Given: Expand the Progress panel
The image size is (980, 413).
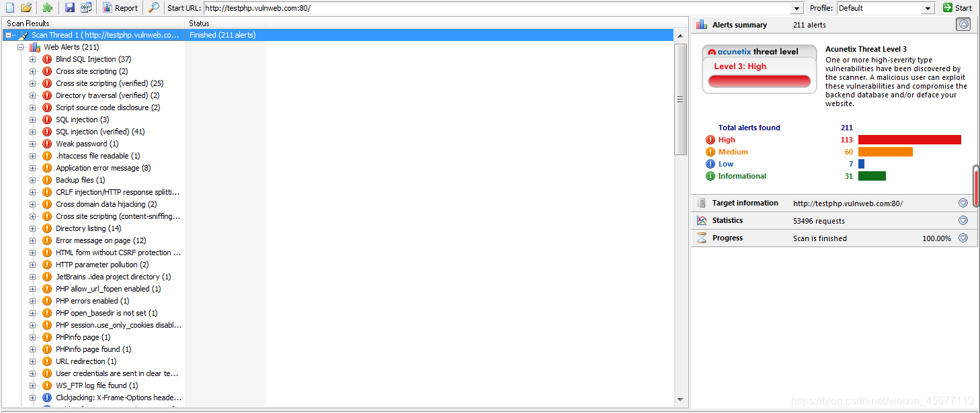Looking at the screenshot, I should point(963,238).
